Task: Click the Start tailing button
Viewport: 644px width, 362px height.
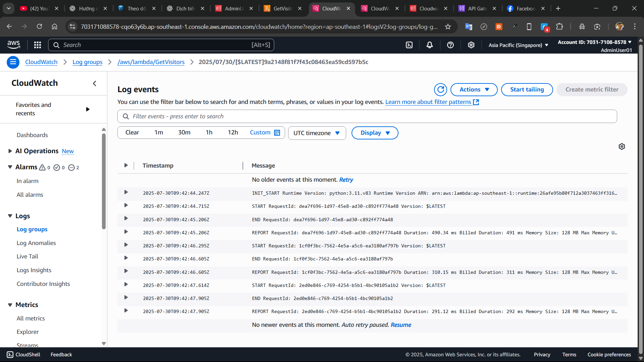Action: (527, 89)
